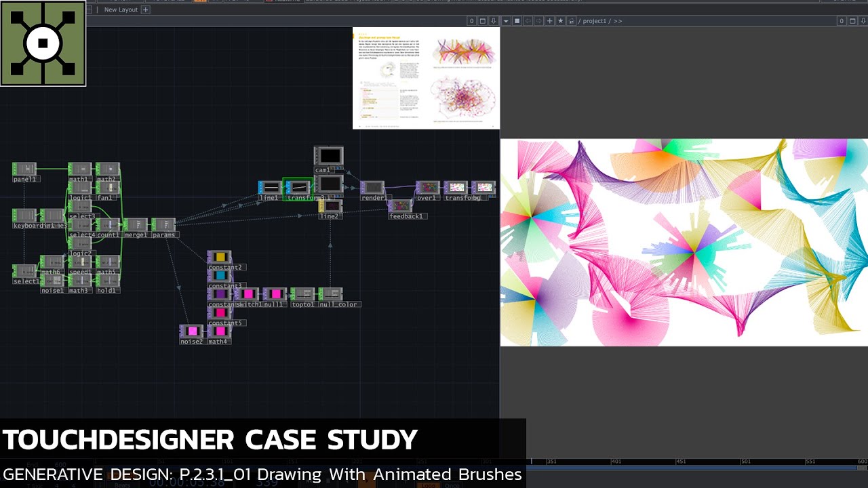Select the logic2 node
The height and width of the screenshot is (488, 868).
[80, 243]
